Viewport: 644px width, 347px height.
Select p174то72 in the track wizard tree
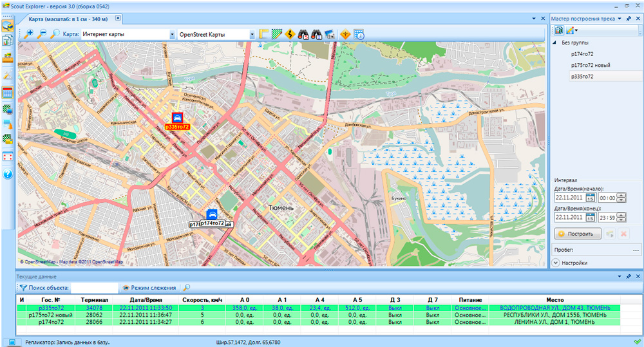tap(582, 54)
